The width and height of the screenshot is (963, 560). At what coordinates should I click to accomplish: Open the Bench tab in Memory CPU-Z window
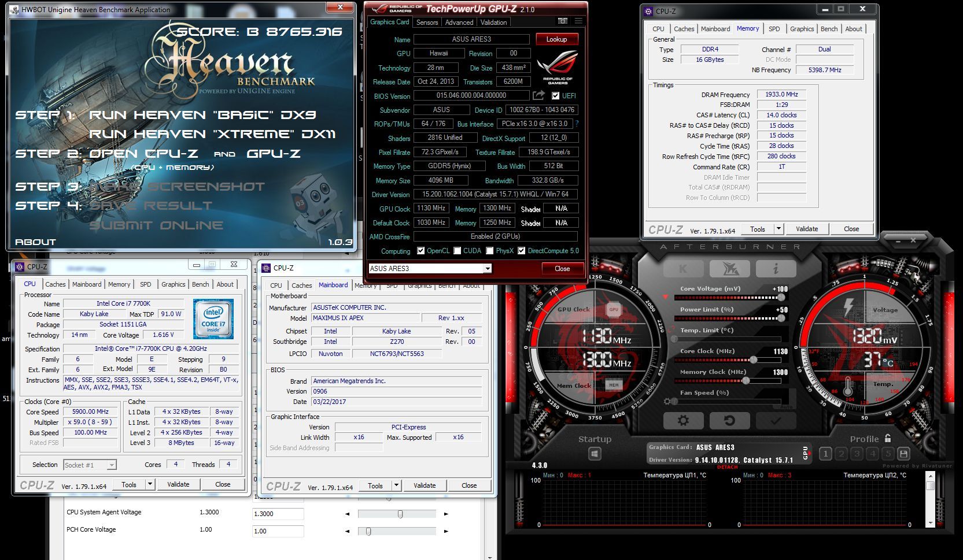[x=829, y=29]
